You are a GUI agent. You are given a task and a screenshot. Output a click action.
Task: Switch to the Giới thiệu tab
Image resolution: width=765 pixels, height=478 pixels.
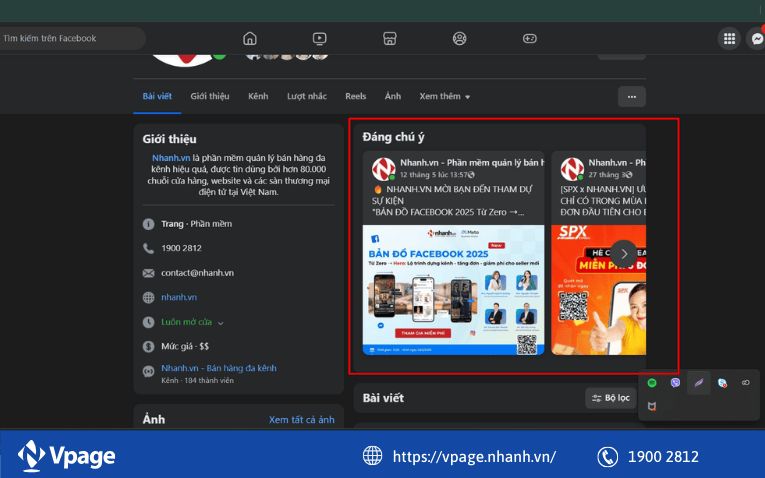pos(210,96)
